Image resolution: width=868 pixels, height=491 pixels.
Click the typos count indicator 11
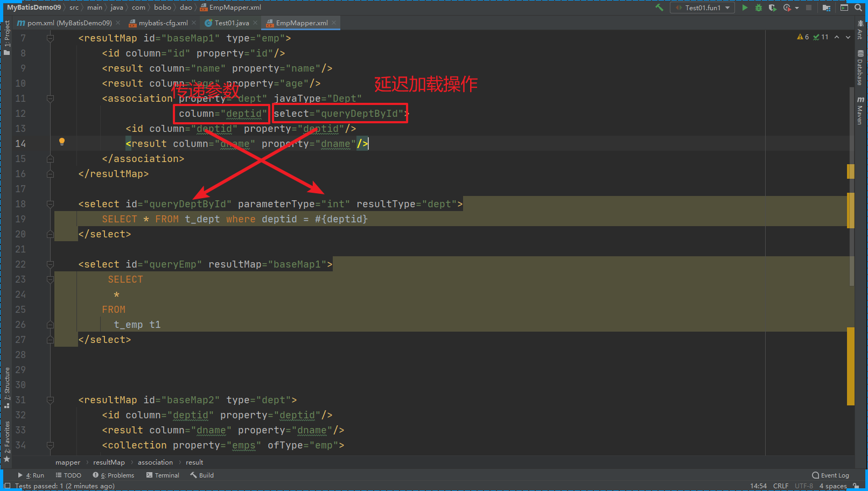[821, 37]
